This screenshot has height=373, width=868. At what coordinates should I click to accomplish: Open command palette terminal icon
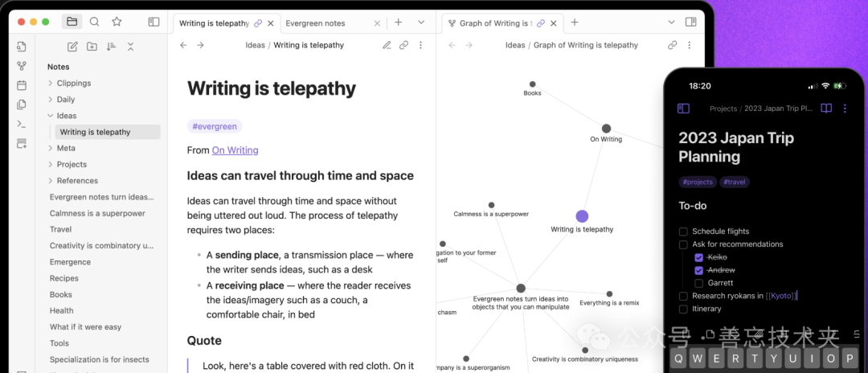22,124
